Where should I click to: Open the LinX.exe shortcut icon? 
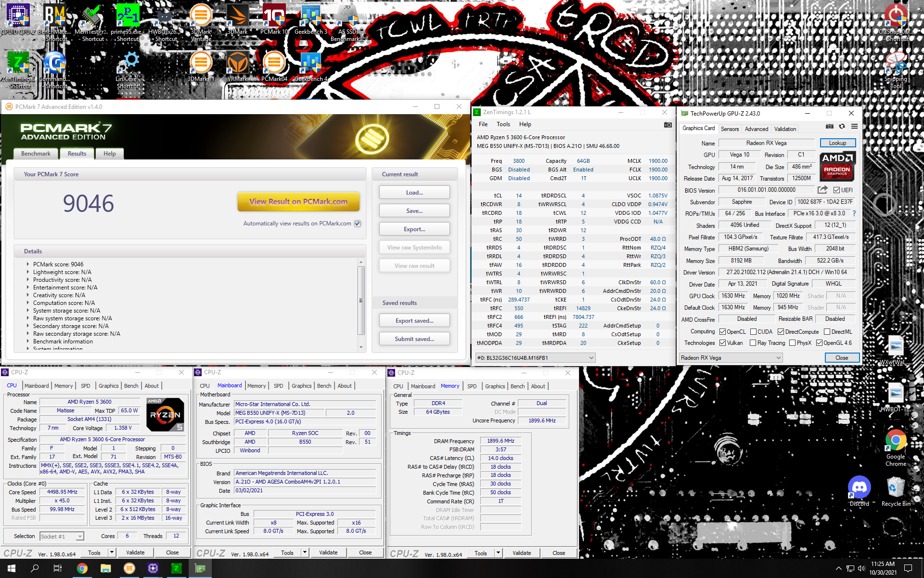(x=128, y=70)
